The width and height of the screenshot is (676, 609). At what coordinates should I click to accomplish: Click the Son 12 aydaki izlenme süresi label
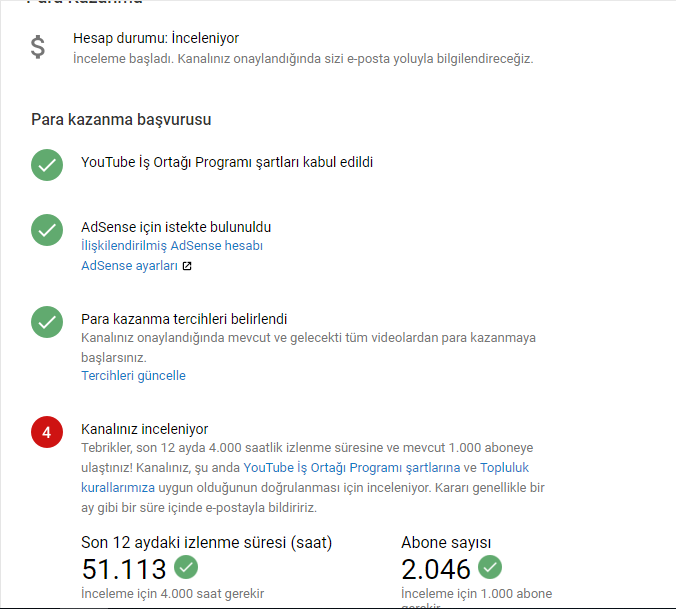click(x=207, y=542)
